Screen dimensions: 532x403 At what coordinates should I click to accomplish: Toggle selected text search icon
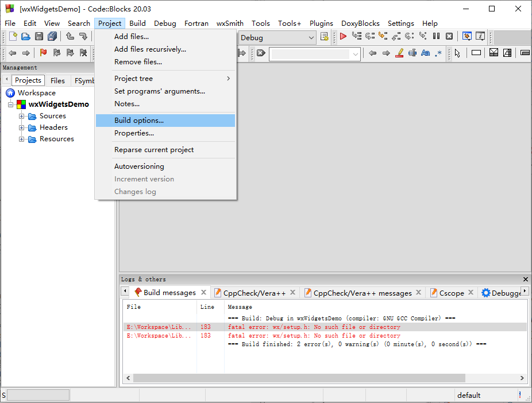(x=413, y=53)
